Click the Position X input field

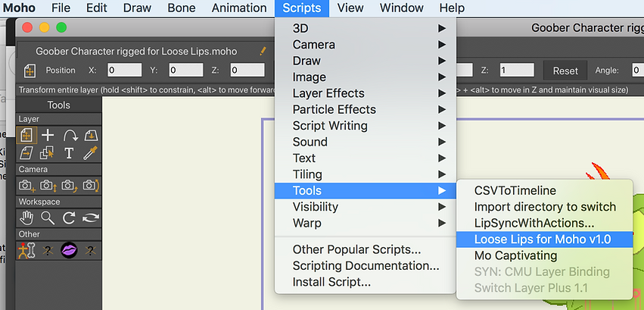pos(124,70)
